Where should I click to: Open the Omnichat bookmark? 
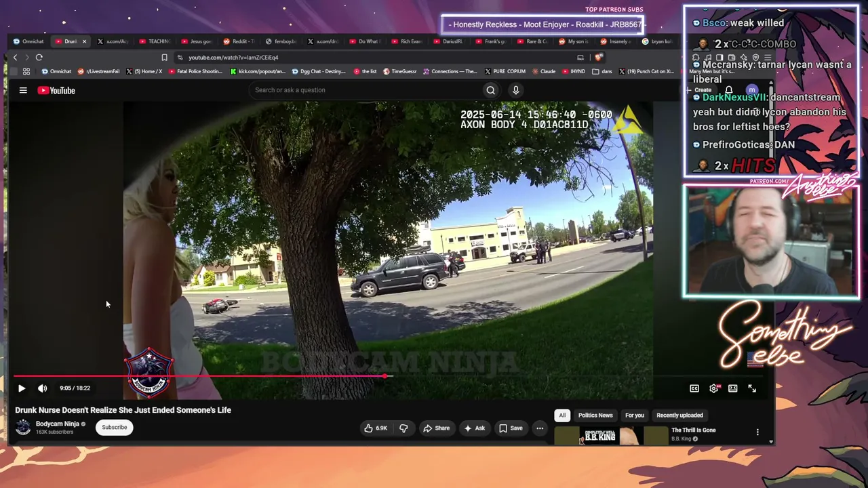(x=56, y=71)
